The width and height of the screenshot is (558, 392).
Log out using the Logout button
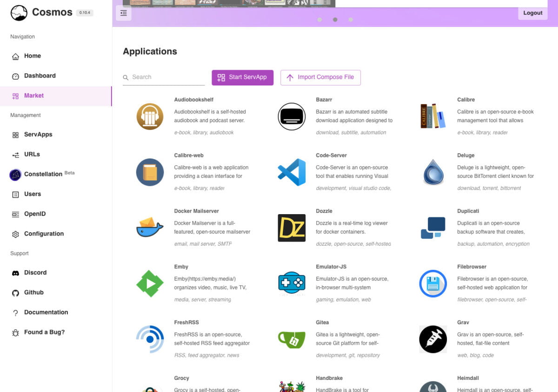coord(532,13)
